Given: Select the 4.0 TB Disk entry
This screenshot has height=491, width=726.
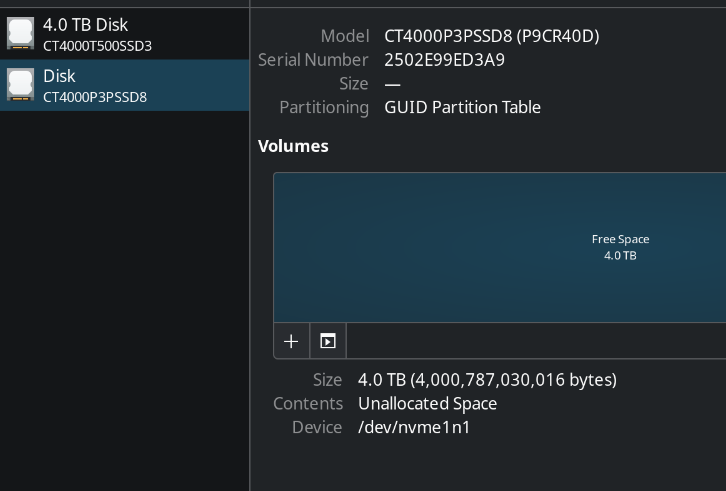Looking at the screenshot, I should click(85, 25).
